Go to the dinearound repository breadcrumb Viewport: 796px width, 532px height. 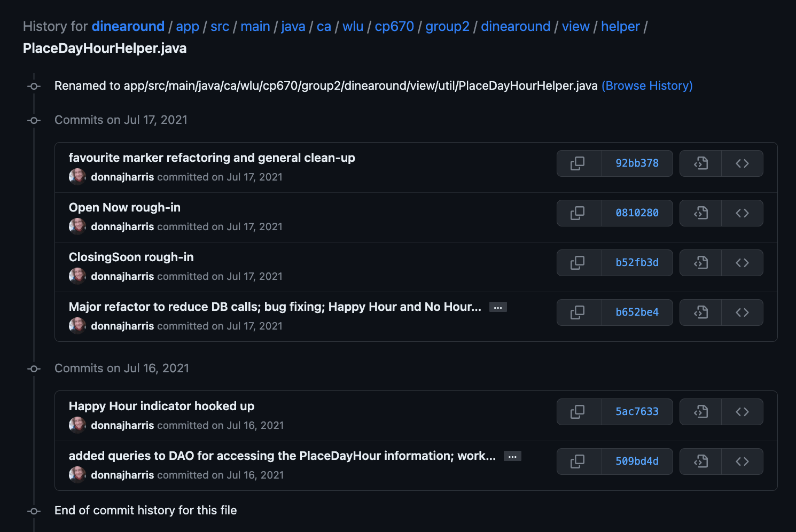128,26
